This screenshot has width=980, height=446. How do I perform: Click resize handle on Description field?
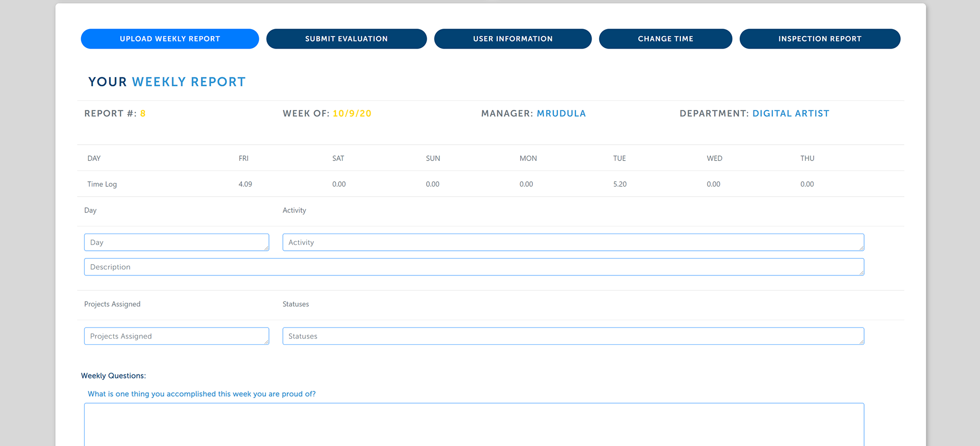click(862, 273)
